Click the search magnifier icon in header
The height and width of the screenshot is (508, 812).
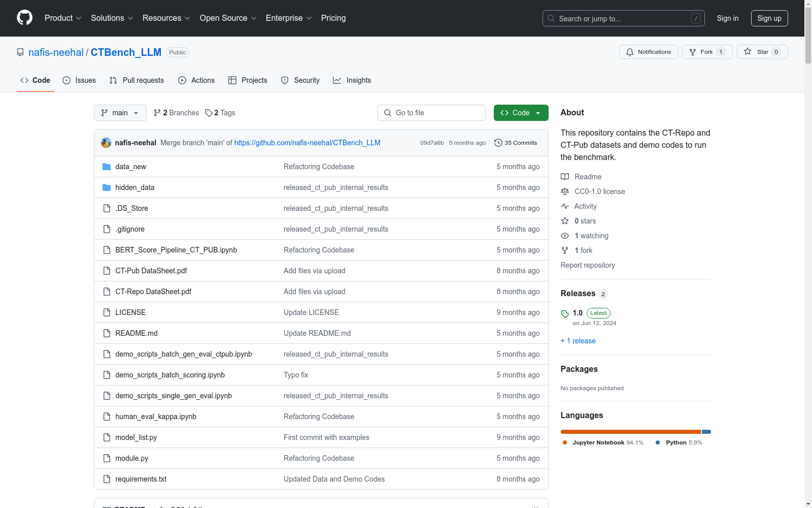pos(551,18)
